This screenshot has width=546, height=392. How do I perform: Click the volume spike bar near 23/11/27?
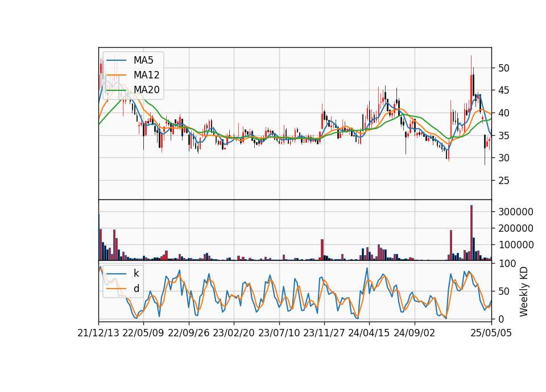click(x=322, y=250)
